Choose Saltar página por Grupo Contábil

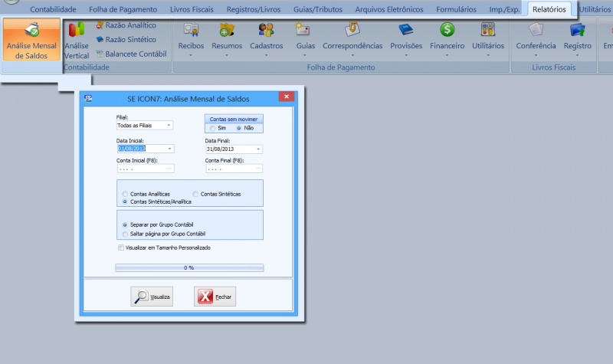126,234
